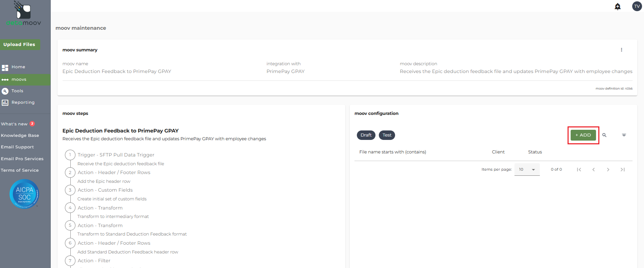Viewport: 644px width, 268px height.
Task: Sort by Status column header
Action: pyautogui.click(x=535, y=152)
